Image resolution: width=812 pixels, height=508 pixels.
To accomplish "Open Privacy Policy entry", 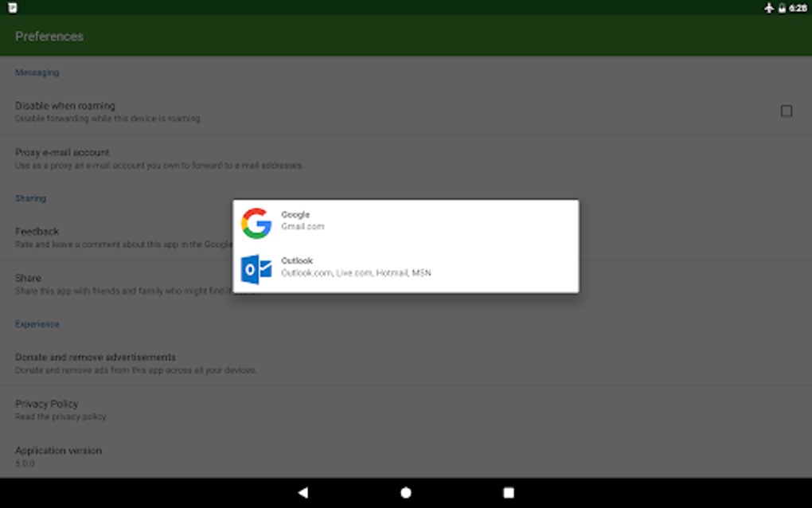I will click(406, 409).
